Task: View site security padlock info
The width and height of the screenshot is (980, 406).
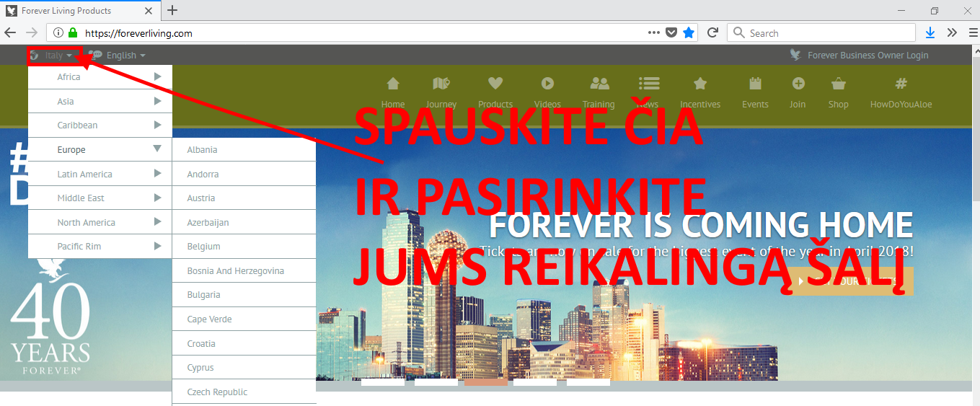Action: pos(73,32)
